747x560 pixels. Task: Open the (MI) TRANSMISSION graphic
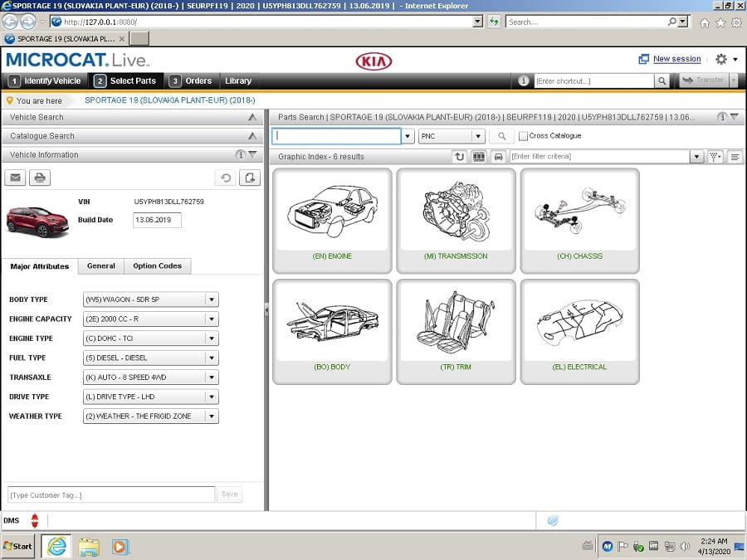(x=456, y=221)
